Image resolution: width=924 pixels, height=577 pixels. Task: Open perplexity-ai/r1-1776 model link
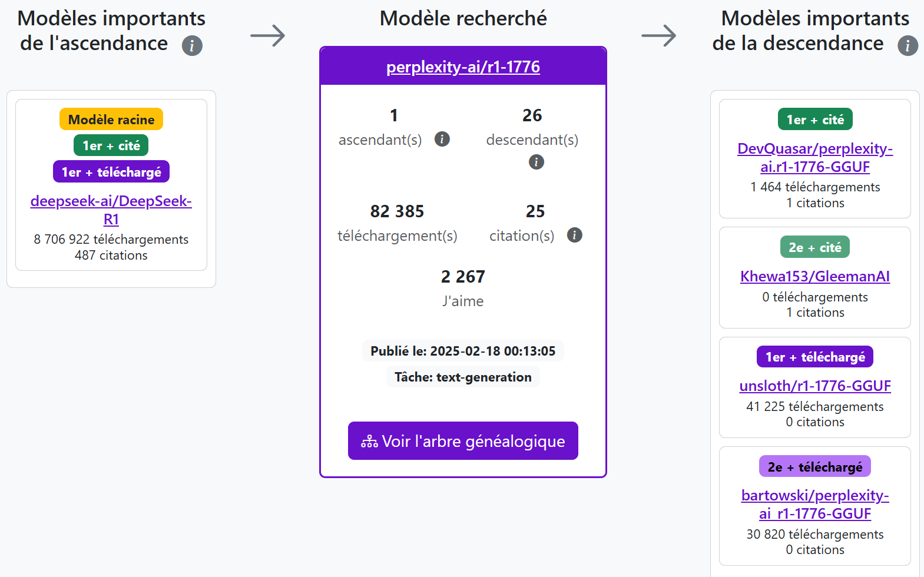pyautogui.click(x=463, y=67)
